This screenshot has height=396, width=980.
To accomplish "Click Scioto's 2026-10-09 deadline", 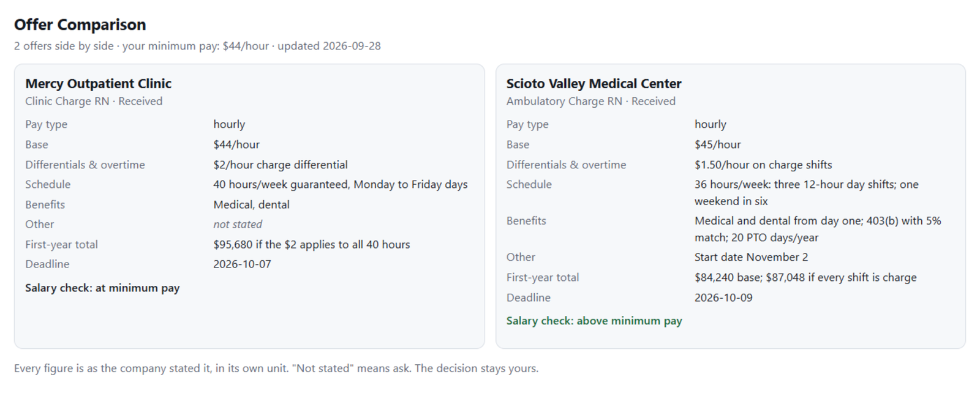I will (x=723, y=297).
